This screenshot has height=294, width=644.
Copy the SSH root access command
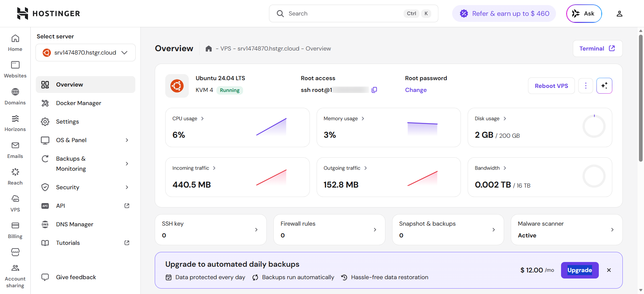coord(374,90)
